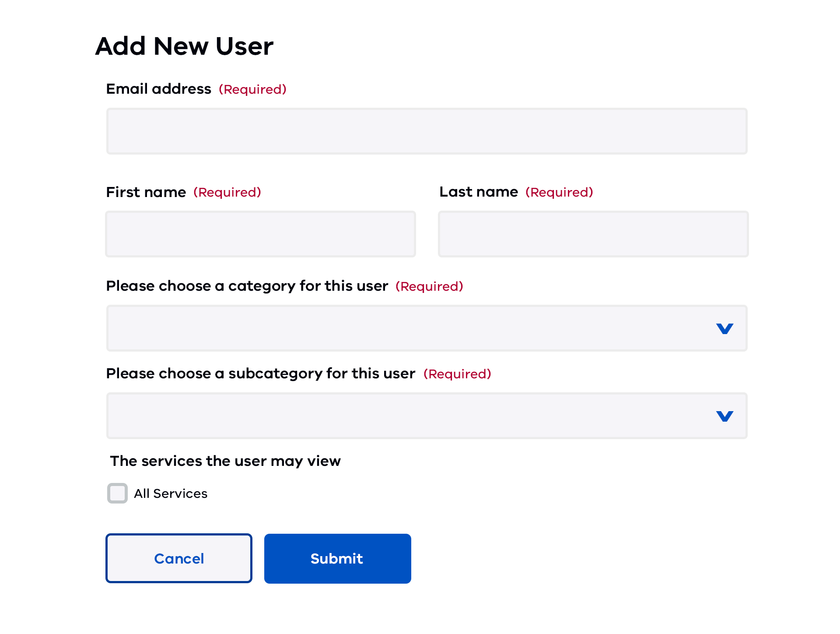Open the category dropdown for this user
This screenshot has width=840, height=634.
point(427,328)
